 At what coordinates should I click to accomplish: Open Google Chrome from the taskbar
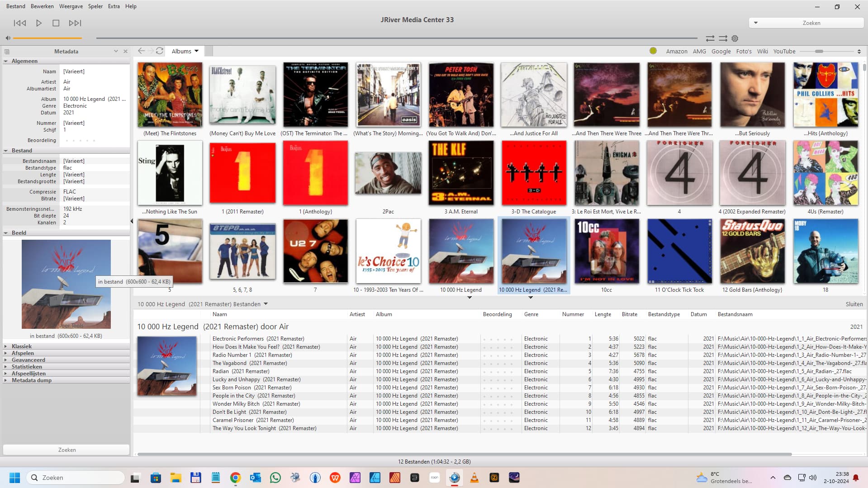(x=235, y=478)
